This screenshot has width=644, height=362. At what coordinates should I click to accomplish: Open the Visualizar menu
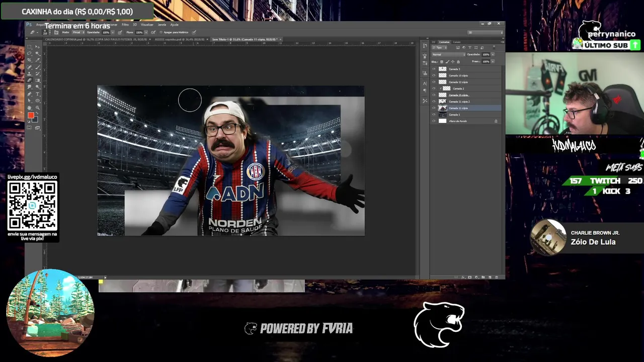(147, 25)
